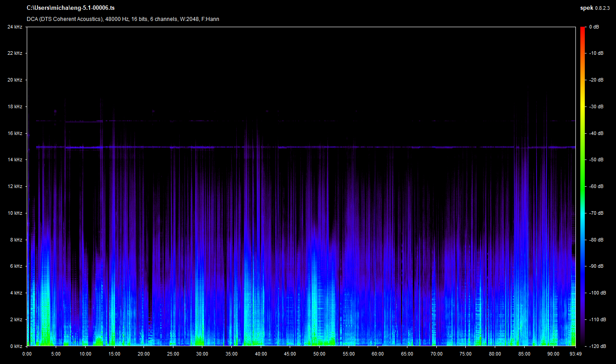Click the 10 kHz frequency axis label
This screenshot has height=364, width=616.
click(x=14, y=213)
